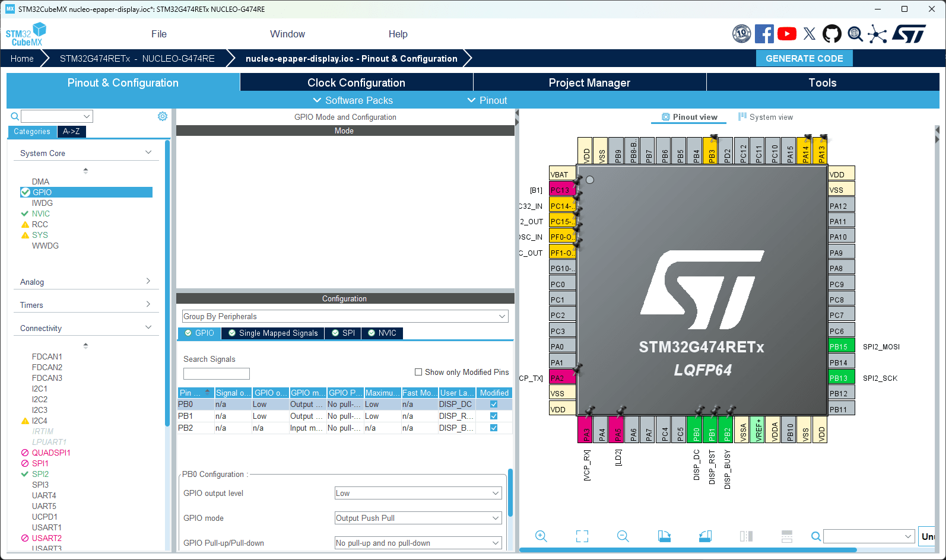
Task: Click the Search Signals input field
Action: [x=216, y=374]
